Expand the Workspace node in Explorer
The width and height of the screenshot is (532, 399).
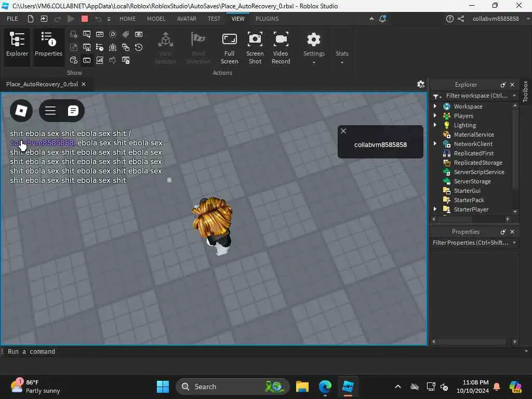[435, 106]
